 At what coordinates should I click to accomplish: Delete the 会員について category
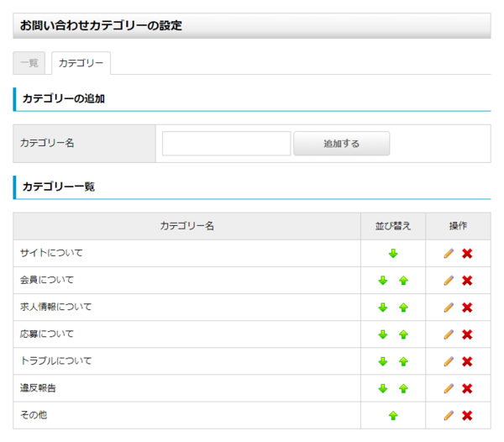click(x=467, y=281)
